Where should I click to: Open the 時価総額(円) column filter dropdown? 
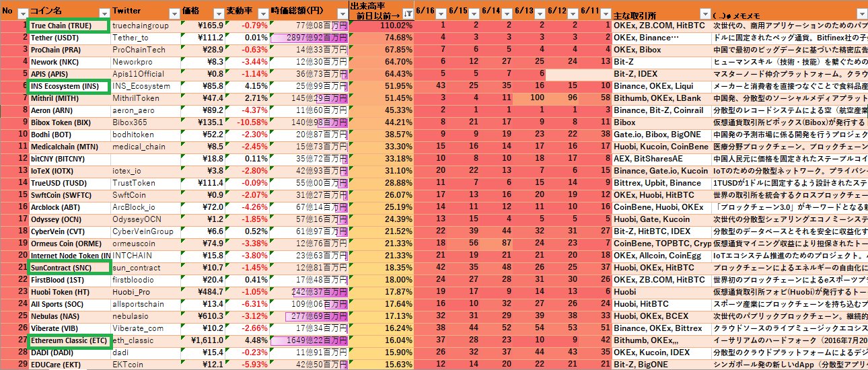point(342,13)
